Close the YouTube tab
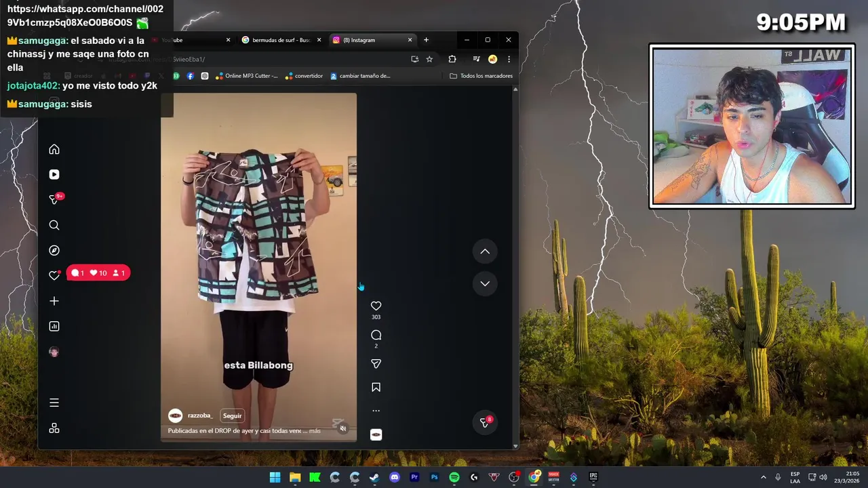Image resolution: width=868 pixels, height=488 pixels. (228, 40)
